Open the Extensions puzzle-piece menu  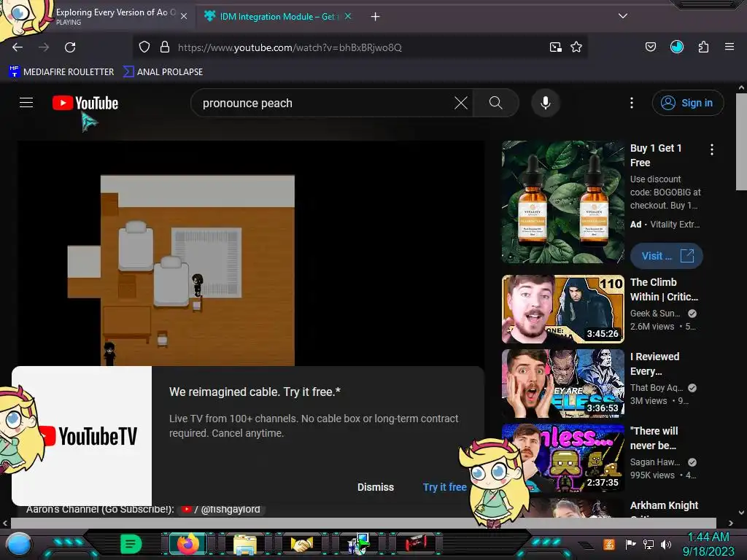704,47
